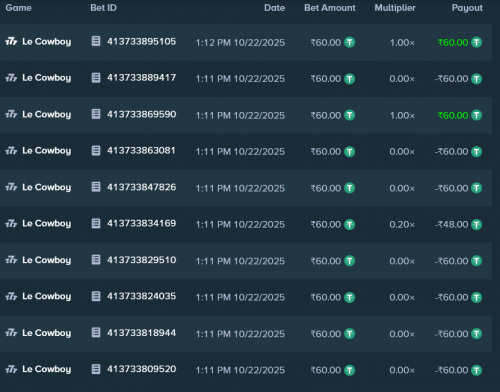Open Le Cowboy game link in bet 413733824035 row
The width and height of the screenshot is (500, 392).
(47, 296)
